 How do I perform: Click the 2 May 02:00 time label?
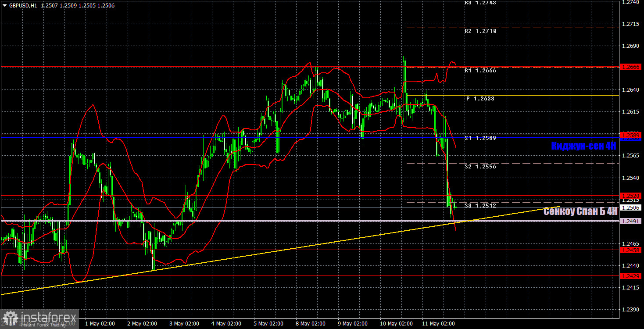142,324
